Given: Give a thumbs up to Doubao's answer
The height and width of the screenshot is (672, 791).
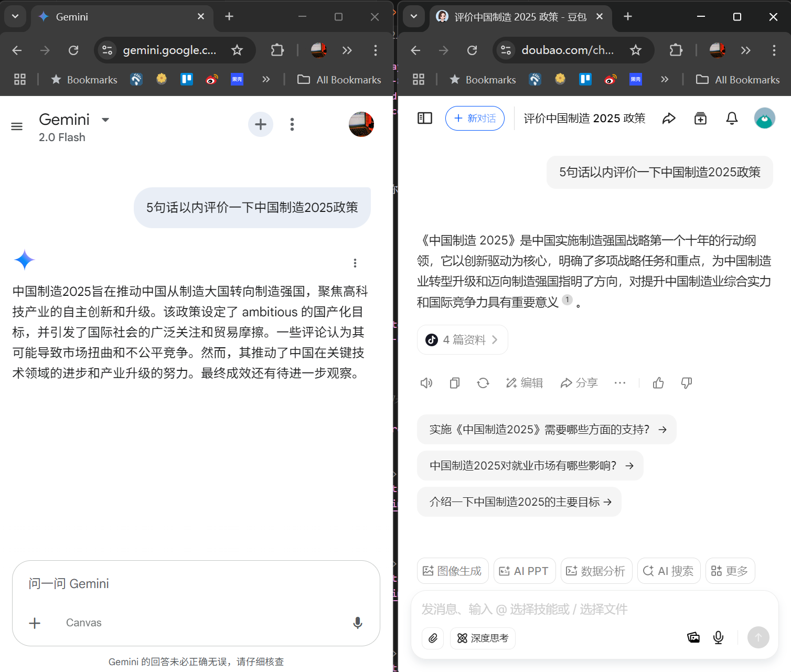Looking at the screenshot, I should 658,383.
